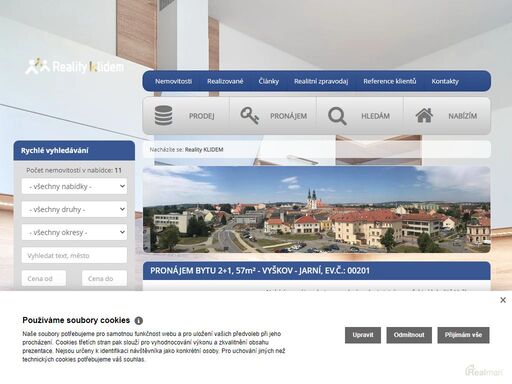The height and width of the screenshot is (384, 512).
Task: Close the cookie banner with X
Action: point(503,300)
